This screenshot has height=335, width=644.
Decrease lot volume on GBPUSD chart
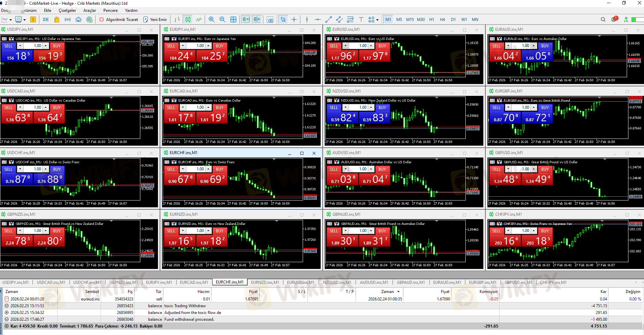point(508,169)
